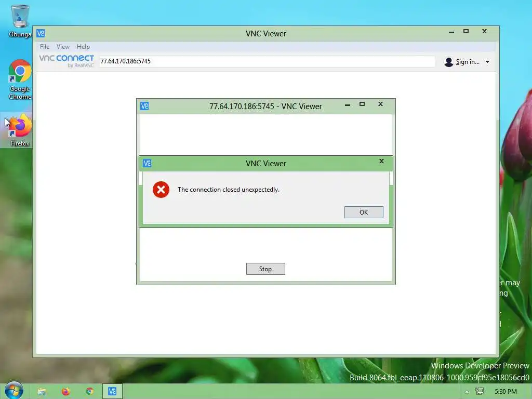Click Sign in... link
The height and width of the screenshot is (399, 532).
point(468,62)
